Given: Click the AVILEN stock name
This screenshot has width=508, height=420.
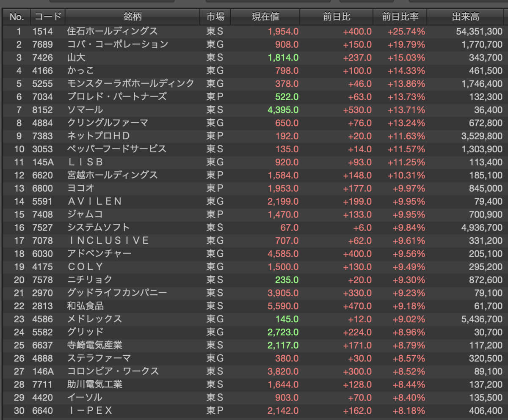Looking at the screenshot, I should [95, 201].
